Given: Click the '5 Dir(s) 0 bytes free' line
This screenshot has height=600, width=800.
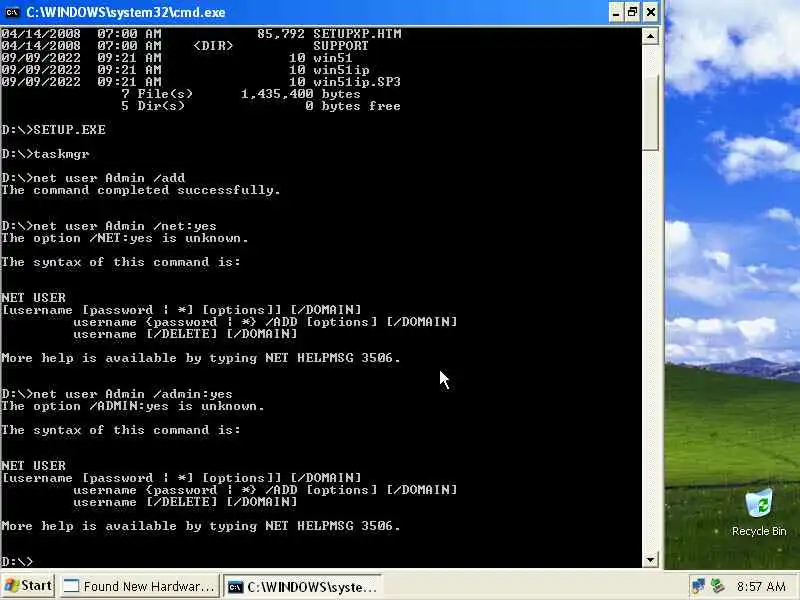Looking at the screenshot, I should coord(261,106).
